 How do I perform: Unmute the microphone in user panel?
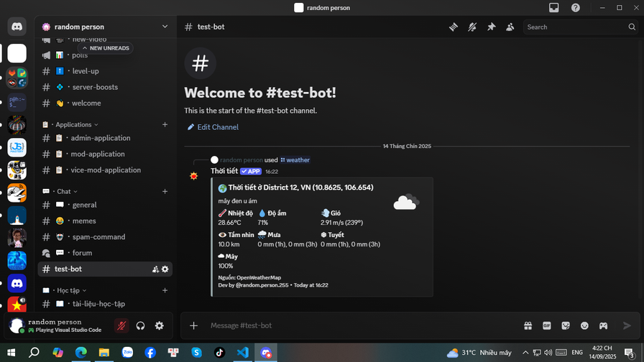click(x=121, y=325)
